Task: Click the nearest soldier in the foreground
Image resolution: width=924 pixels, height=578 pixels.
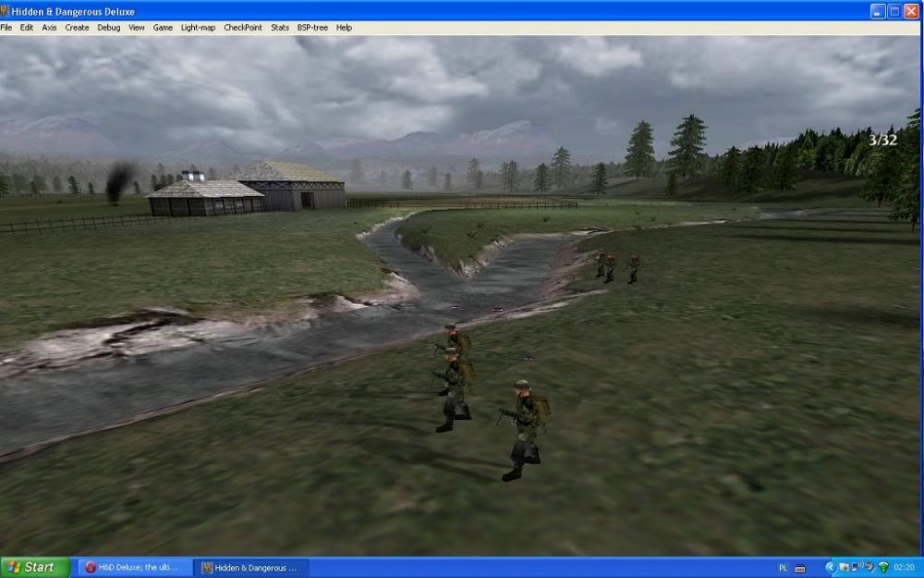Action: click(x=525, y=430)
